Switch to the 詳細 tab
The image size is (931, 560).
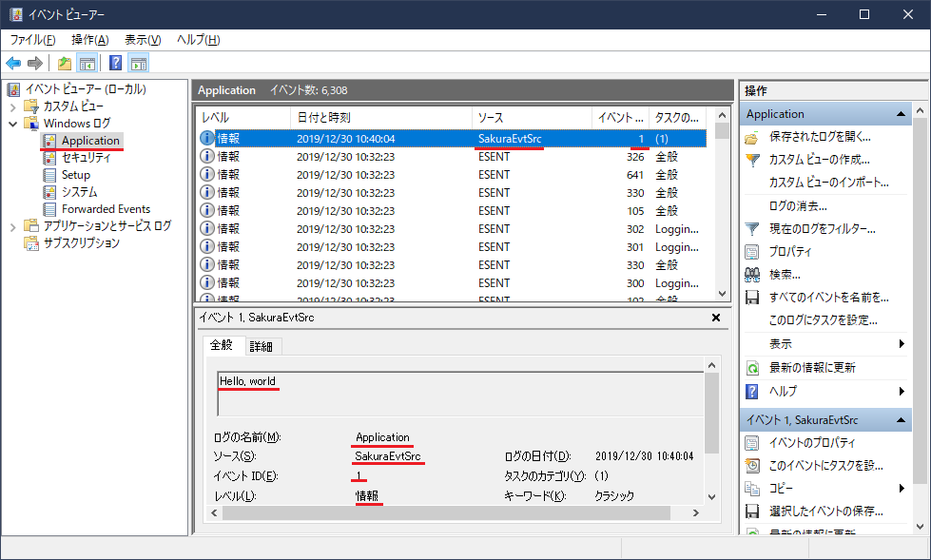pyautogui.click(x=261, y=347)
